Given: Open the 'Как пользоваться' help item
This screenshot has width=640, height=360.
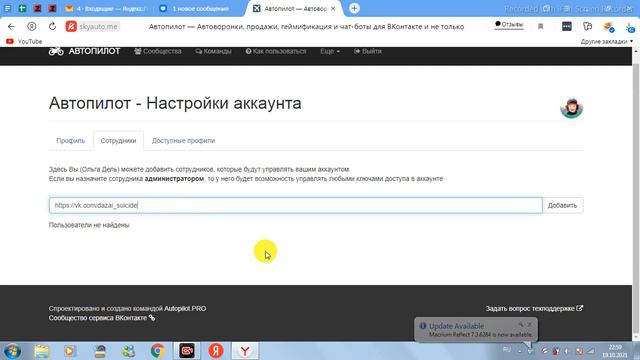Looking at the screenshot, I should pyautogui.click(x=276, y=51).
